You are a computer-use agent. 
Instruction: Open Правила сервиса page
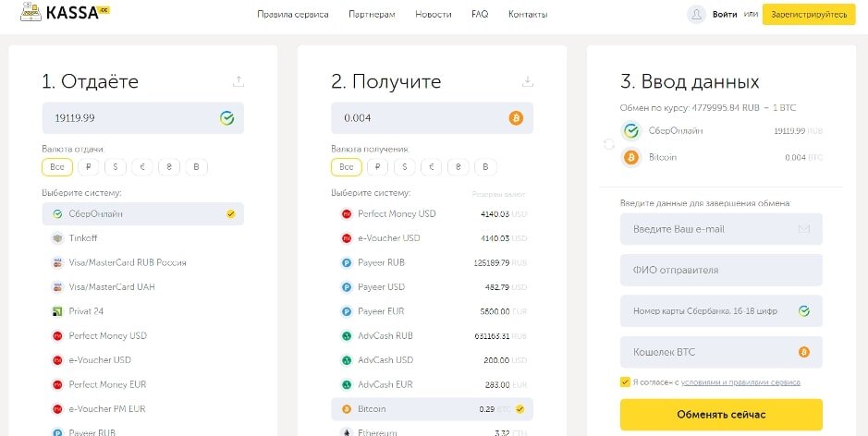click(x=293, y=15)
